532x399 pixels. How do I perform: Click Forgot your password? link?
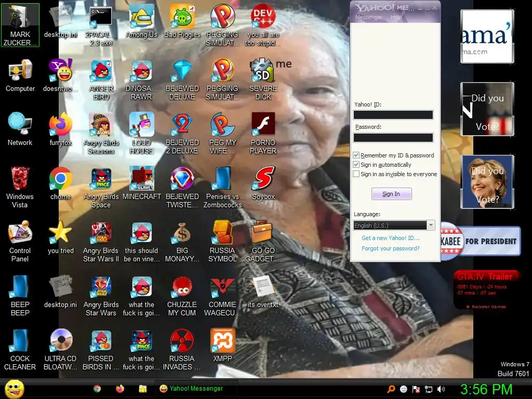(x=391, y=248)
